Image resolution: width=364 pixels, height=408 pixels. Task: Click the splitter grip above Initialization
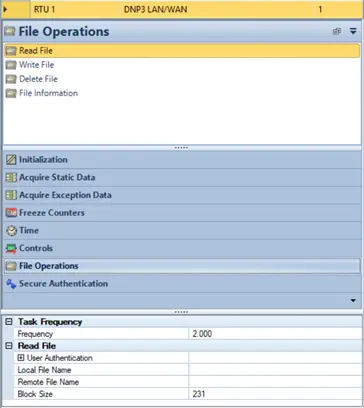click(181, 148)
